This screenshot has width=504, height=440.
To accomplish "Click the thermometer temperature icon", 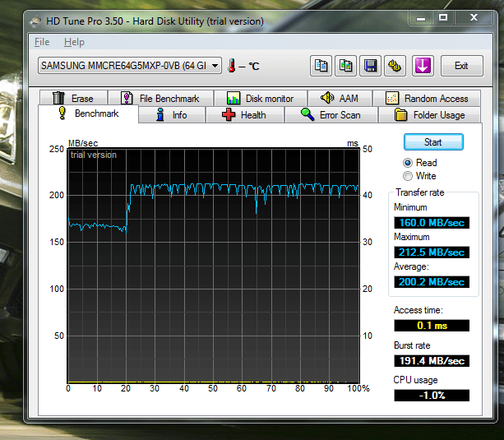I will [231, 66].
